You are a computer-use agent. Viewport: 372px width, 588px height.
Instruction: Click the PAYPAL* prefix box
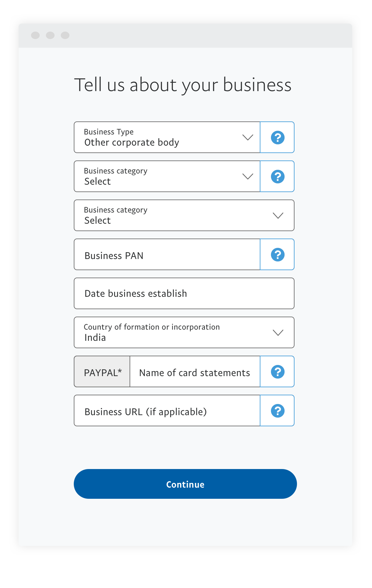tap(102, 372)
